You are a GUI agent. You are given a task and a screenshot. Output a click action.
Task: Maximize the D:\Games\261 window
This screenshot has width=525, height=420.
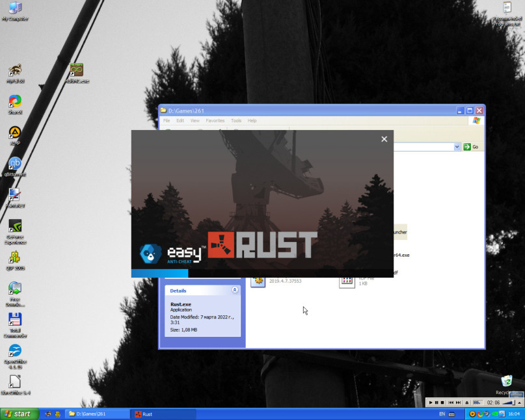click(470, 111)
